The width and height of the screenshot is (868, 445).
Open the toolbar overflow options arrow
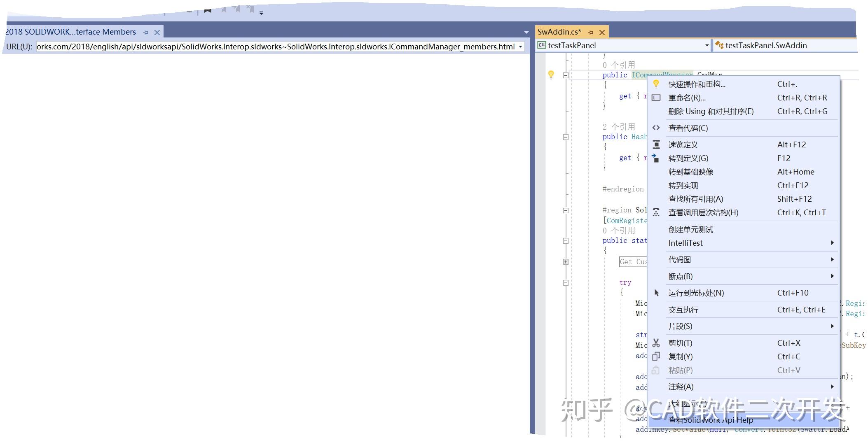point(261,13)
